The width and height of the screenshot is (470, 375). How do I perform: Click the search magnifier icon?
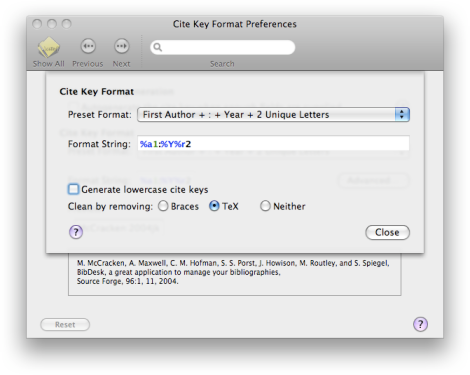coord(158,47)
